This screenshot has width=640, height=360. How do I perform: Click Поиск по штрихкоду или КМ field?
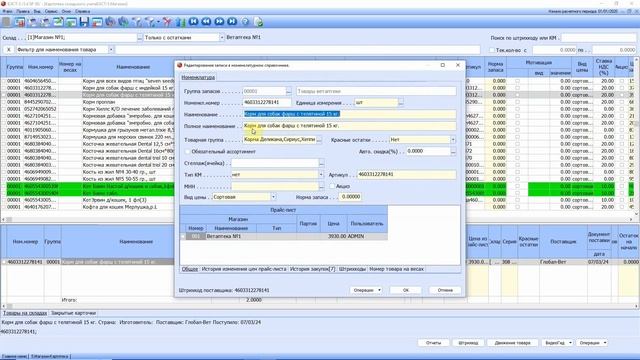click(x=598, y=38)
